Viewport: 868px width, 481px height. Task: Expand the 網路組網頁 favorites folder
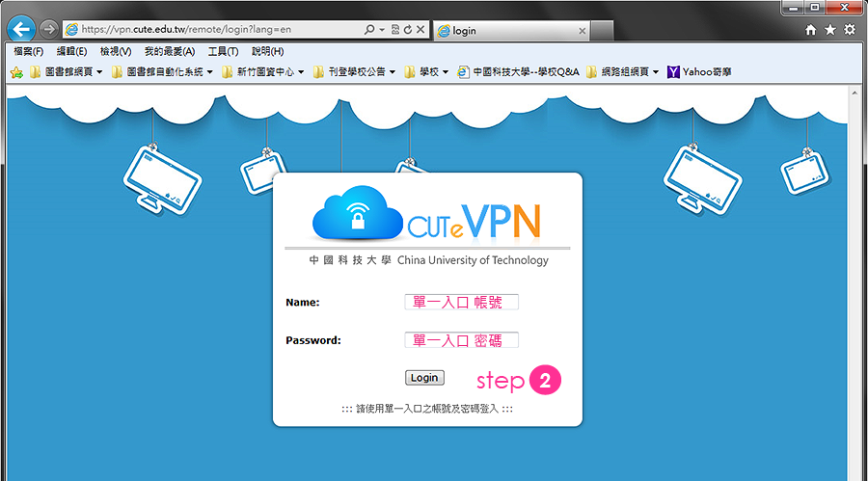(x=623, y=72)
